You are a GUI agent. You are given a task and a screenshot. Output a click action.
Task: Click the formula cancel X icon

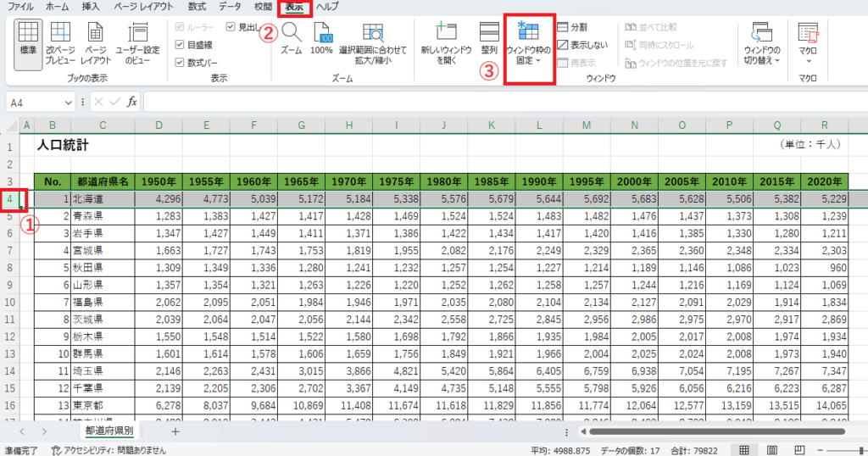tap(98, 102)
